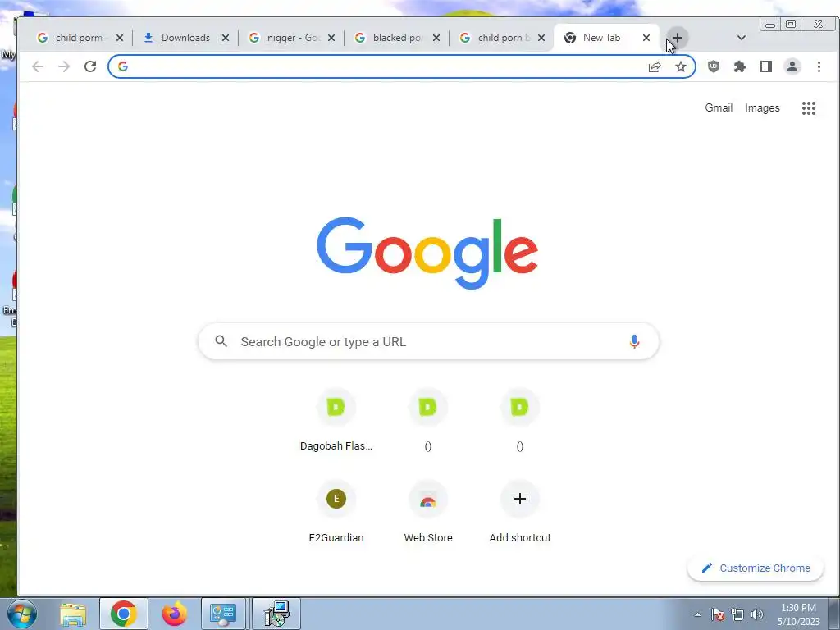Open a new tab with the plus button
The width and height of the screenshot is (840, 630).
677,38
